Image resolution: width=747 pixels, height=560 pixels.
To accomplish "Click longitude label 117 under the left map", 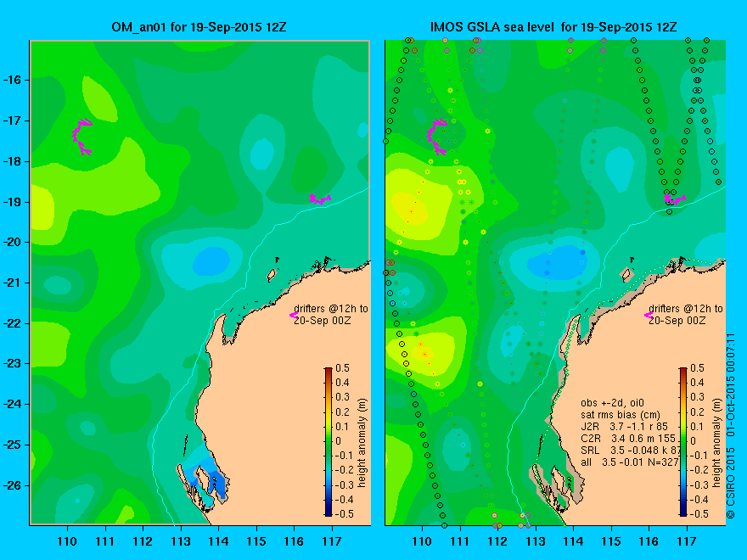I will click(332, 541).
